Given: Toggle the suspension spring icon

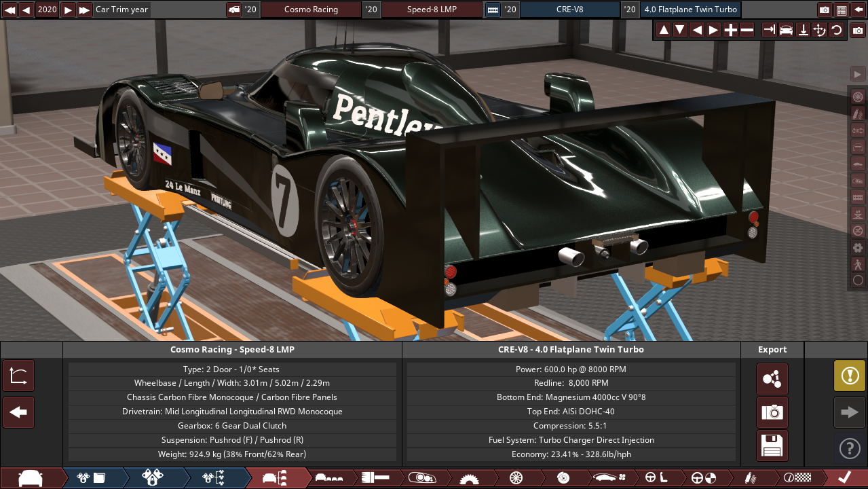Looking at the screenshot, I should [858, 113].
